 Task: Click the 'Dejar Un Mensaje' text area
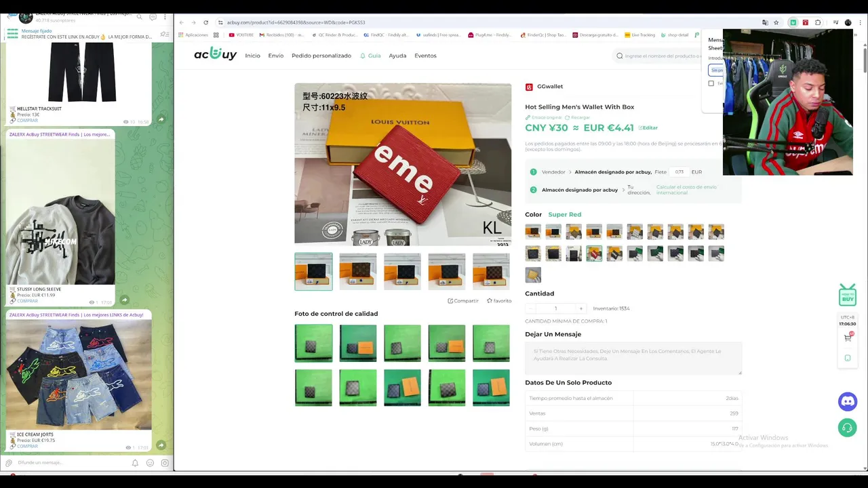633,359
